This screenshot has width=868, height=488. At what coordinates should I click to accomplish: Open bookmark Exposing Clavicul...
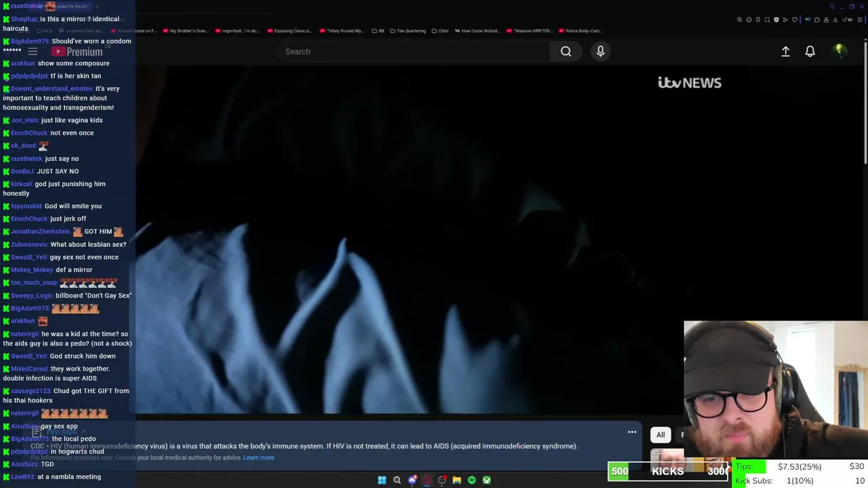coord(290,30)
